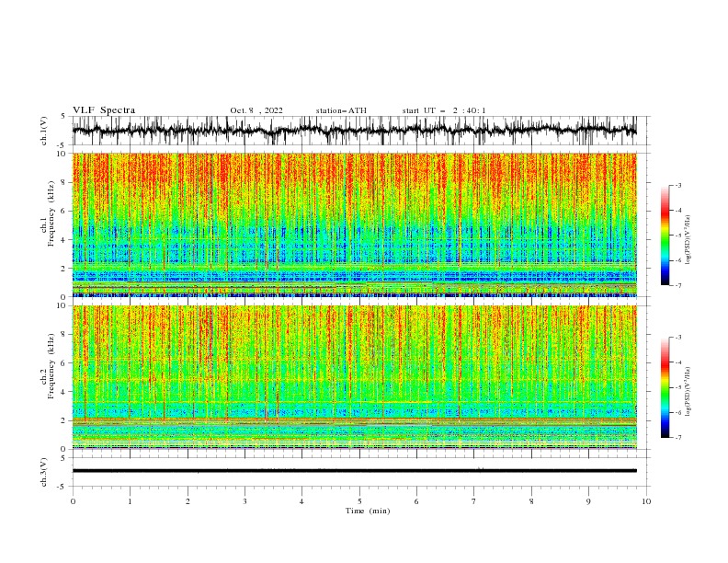Click the time axis tick label "3"
728x563 pixels.
coord(245,501)
